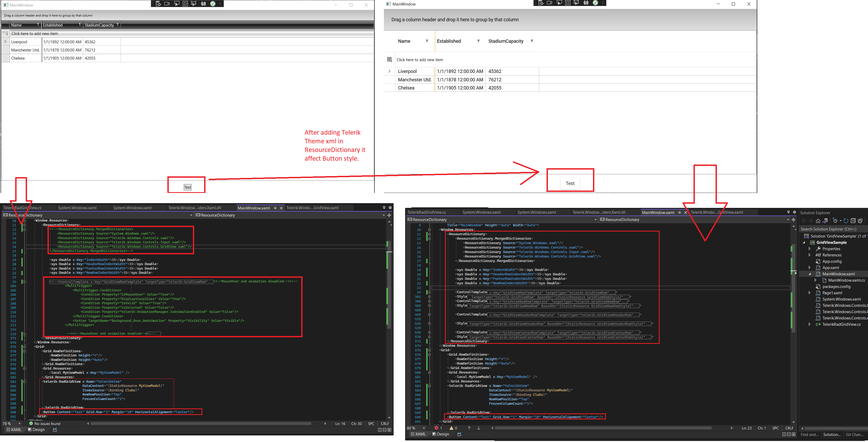The image size is (868, 442).
Task: Click the Test button in running MainWindow
Action: 570,183
